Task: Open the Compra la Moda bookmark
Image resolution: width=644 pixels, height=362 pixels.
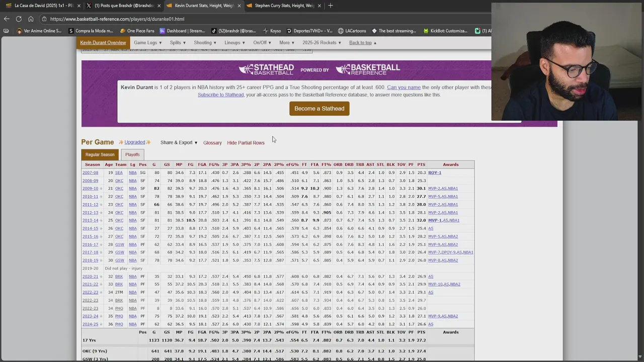Action: pyautogui.click(x=91, y=31)
